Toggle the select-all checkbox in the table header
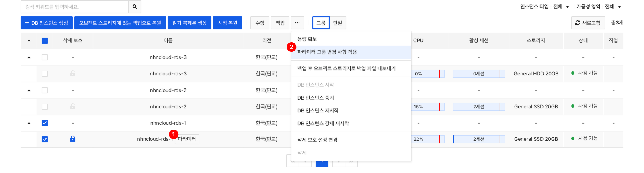Screen dimensions: 644x173 45,41
